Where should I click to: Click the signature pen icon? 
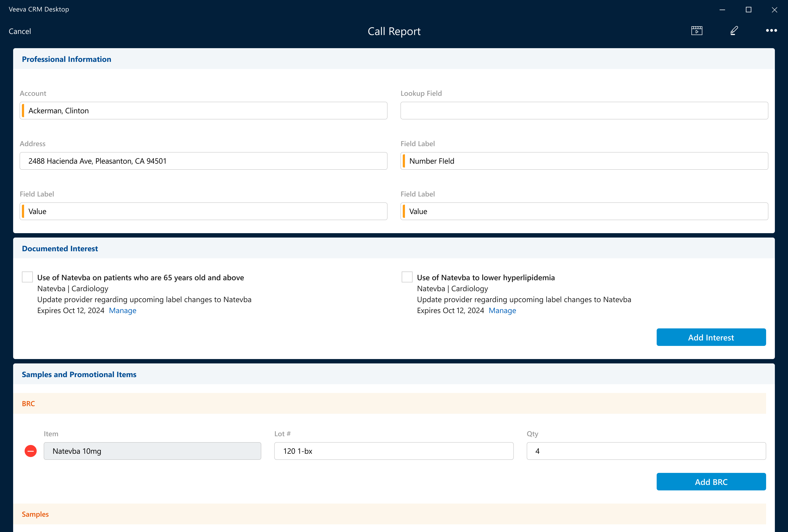click(734, 31)
